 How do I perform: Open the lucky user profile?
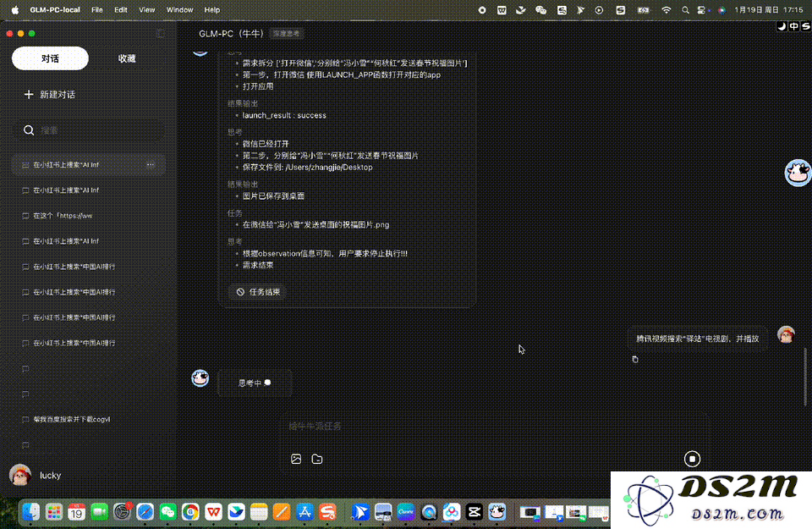36,475
